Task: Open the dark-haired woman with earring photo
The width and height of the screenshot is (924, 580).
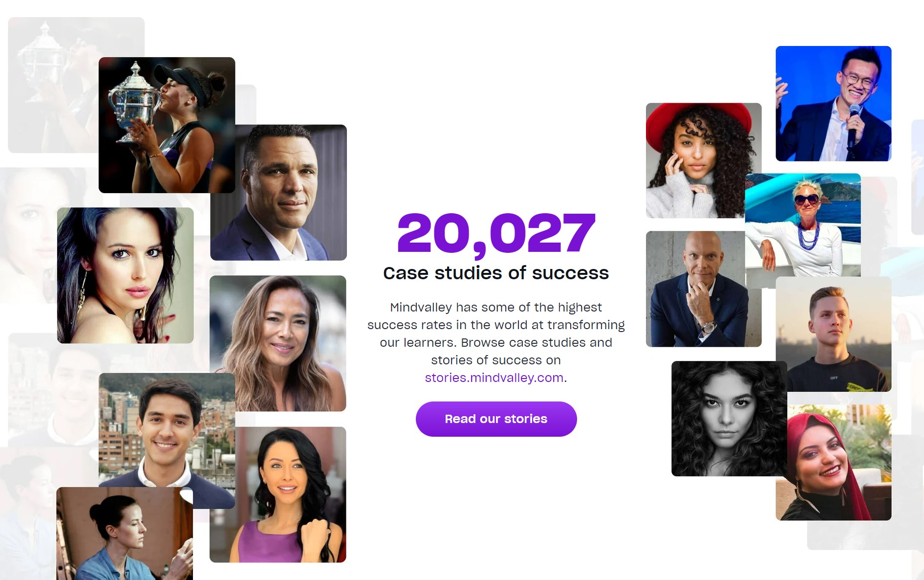Action: (125, 275)
